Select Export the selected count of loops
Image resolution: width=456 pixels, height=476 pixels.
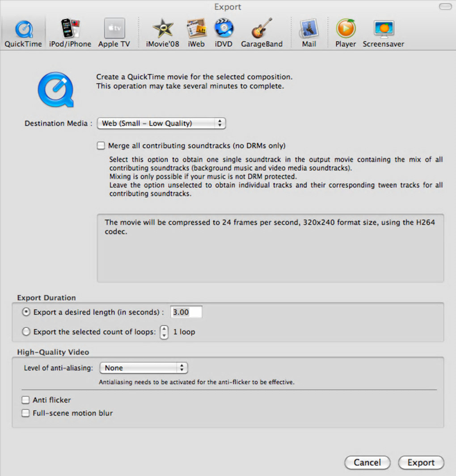[x=26, y=332]
